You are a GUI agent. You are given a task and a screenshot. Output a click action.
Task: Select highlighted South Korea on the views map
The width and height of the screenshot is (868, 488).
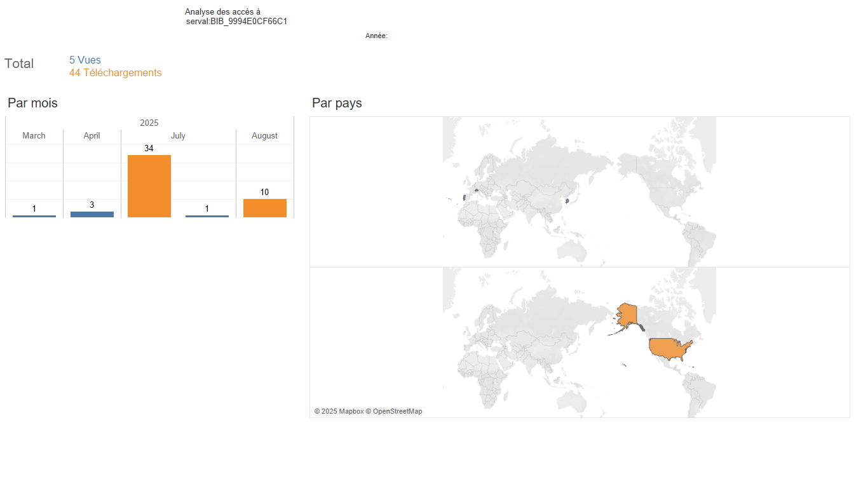567,201
